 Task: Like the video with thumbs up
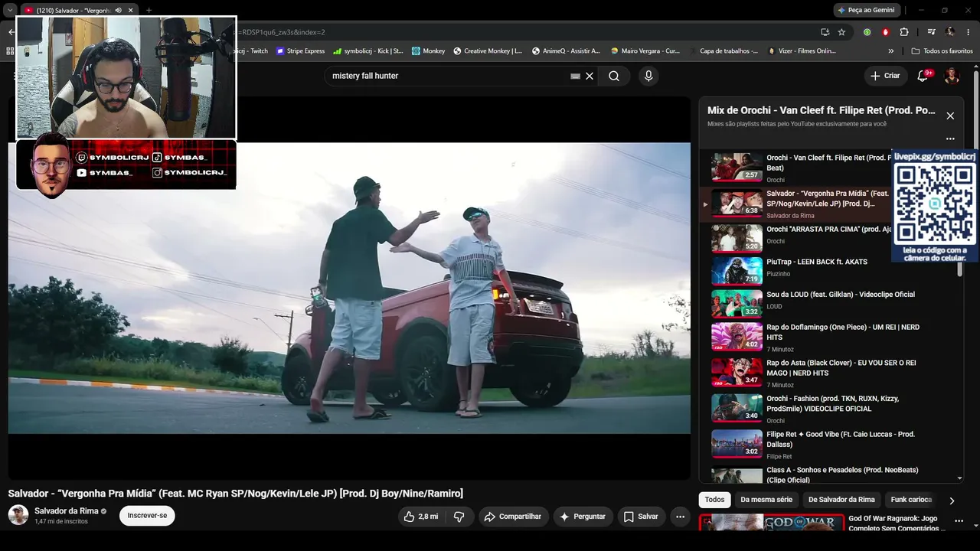(420, 517)
